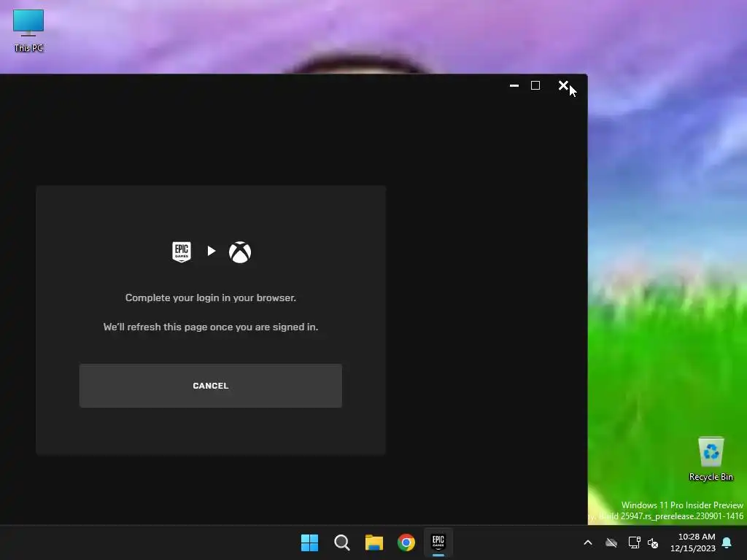Cancel the Xbox login in Epic launcher
Viewport: 747px width, 560px height.
click(x=211, y=386)
